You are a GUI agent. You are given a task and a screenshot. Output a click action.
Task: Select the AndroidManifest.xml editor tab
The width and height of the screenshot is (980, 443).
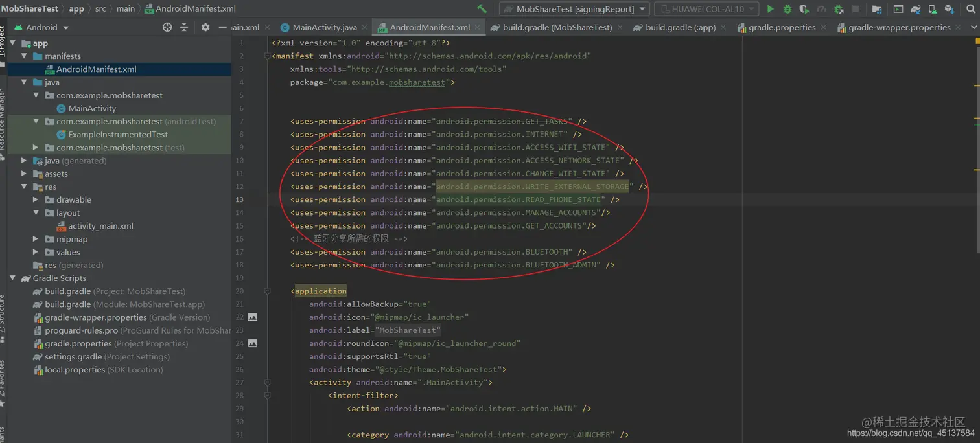point(430,28)
